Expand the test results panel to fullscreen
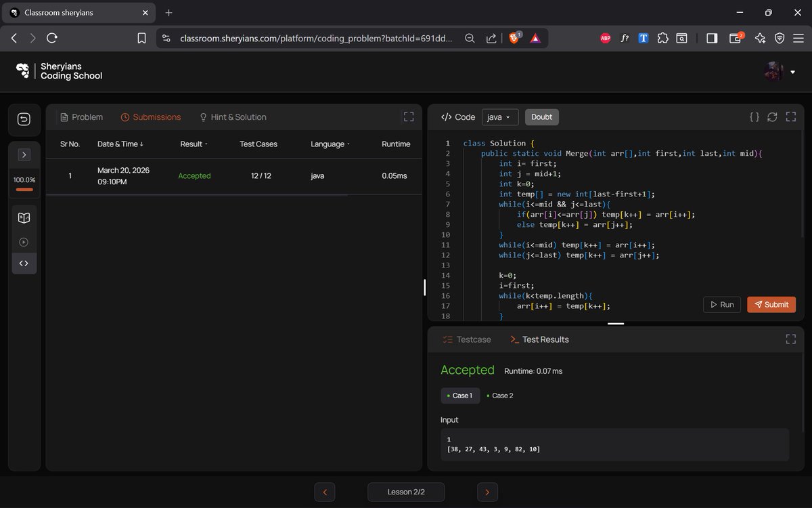Screen dimensions: 812x508 pos(790,339)
